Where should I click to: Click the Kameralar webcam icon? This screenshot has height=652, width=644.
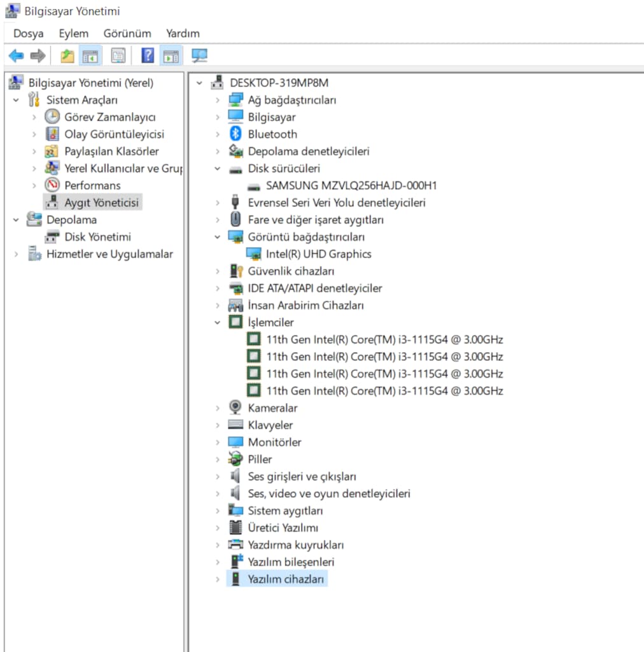235,407
